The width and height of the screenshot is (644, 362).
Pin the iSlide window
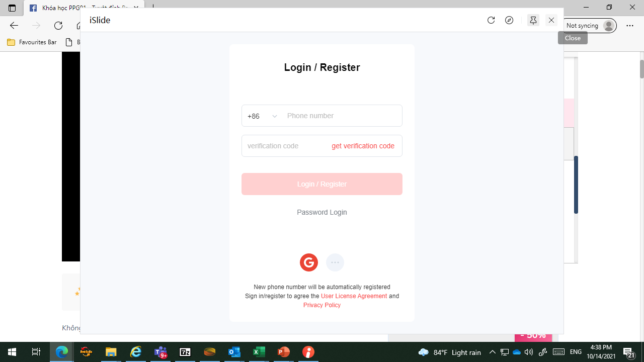[533, 20]
